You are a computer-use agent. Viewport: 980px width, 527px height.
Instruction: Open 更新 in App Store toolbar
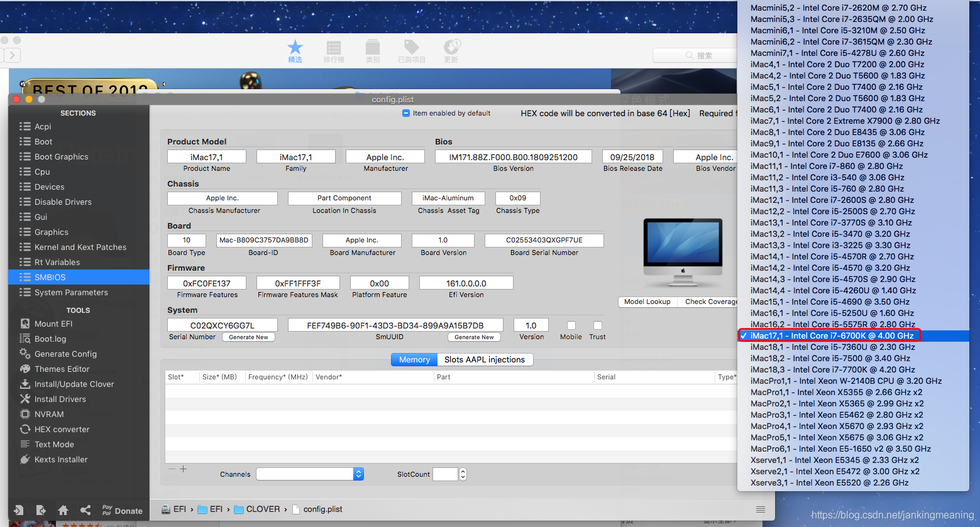[451, 51]
